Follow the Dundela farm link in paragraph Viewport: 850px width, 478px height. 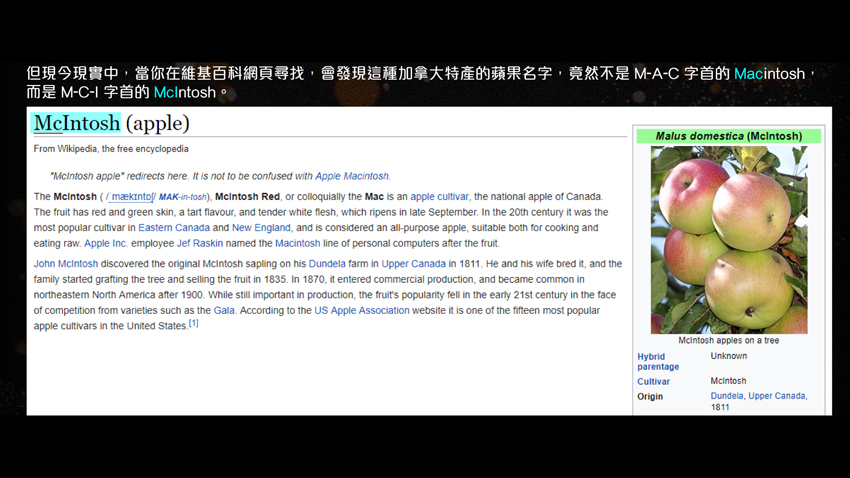(x=327, y=264)
